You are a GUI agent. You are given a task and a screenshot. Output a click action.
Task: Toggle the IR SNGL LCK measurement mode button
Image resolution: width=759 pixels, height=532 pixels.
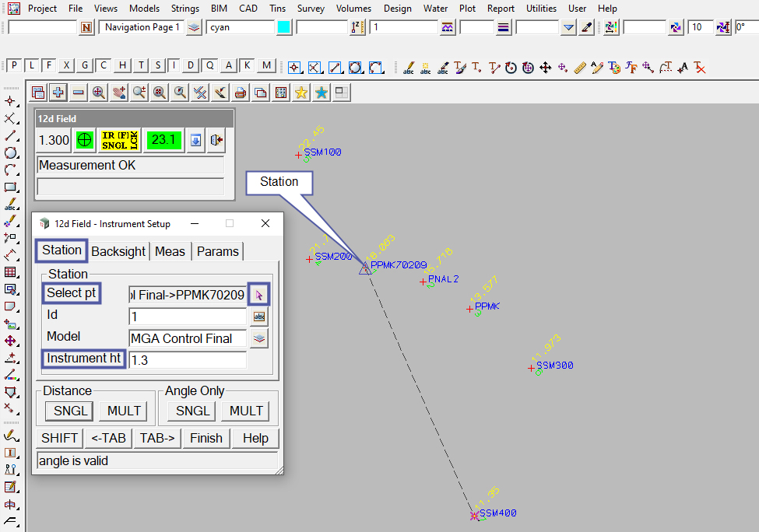click(119, 140)
